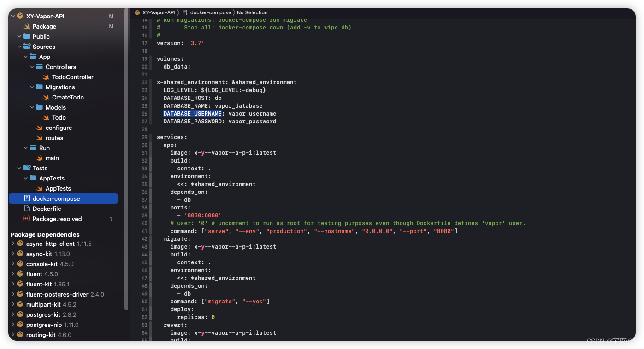The image size is (644, 349).
Task: Click the "DATABASE_PASSWORD" key in the editor
Action: pyautogui.click(x=193, y=122)
